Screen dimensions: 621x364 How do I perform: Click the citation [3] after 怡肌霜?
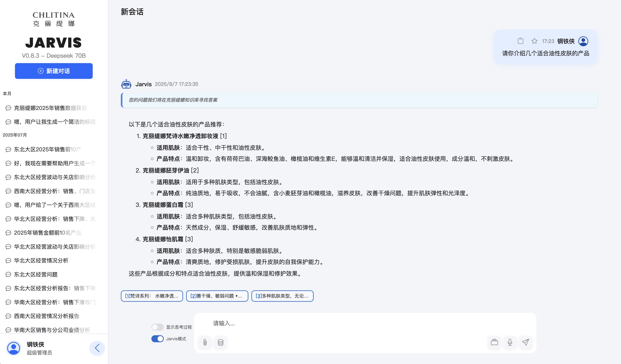(x=189, y=239)
